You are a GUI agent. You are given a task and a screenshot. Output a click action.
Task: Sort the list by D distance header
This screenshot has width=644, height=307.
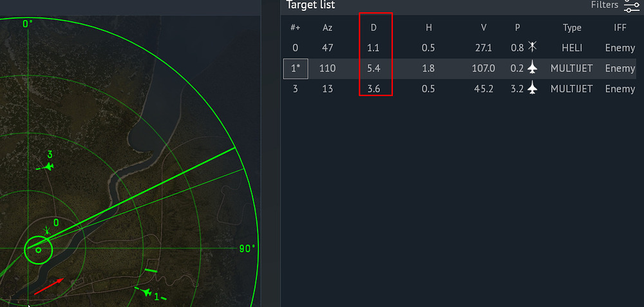tap(374, 28)
